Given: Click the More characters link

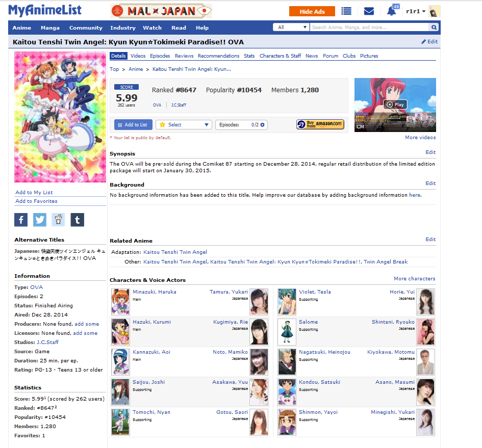Looking at the screenshot, I should click(x=414, y=279).
